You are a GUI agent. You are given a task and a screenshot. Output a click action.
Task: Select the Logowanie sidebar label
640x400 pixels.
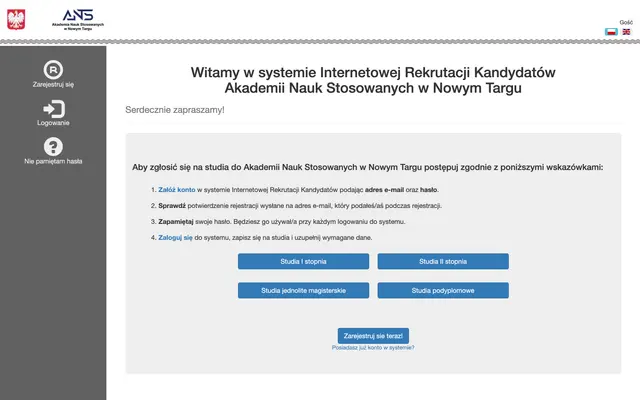click(53, 123)
